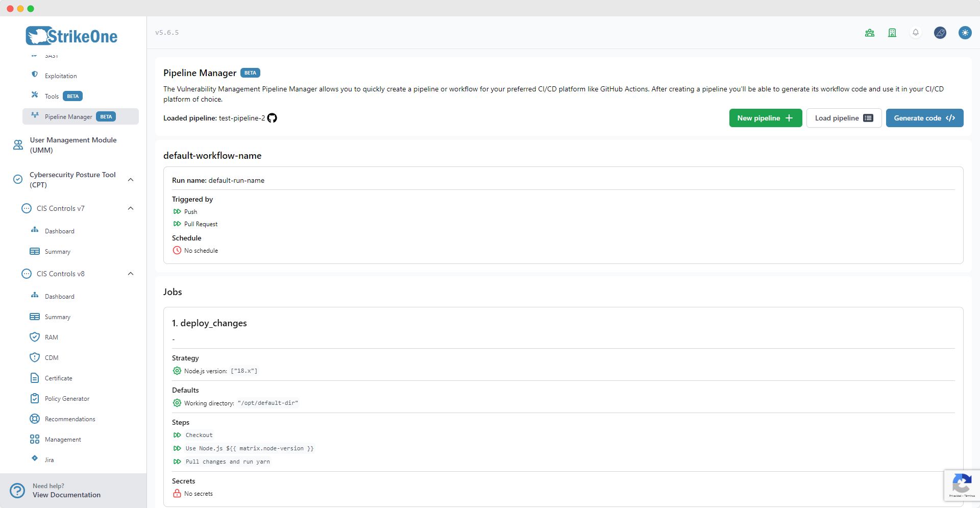Open the GitHub icon beside test-pipeline-2

(272, 117)
